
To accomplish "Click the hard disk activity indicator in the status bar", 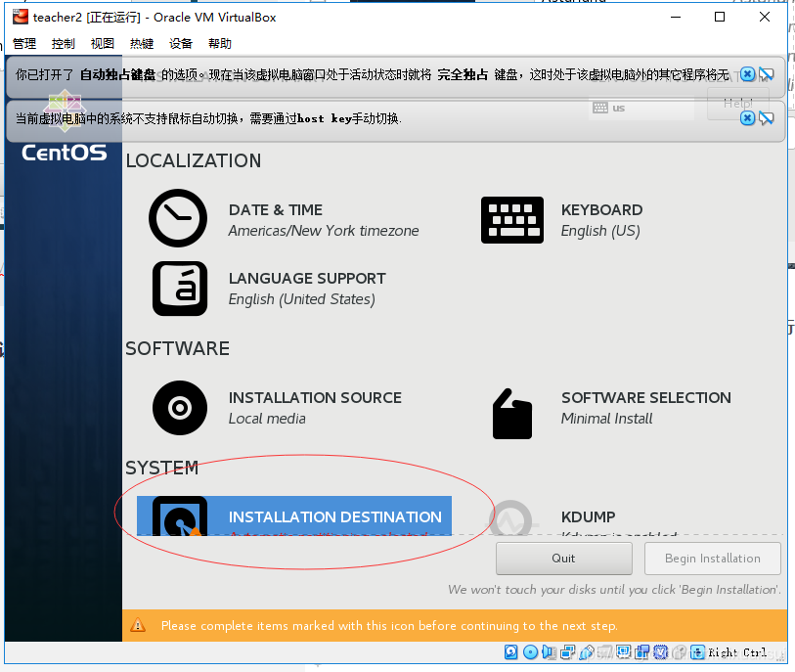I will point(511,652).
